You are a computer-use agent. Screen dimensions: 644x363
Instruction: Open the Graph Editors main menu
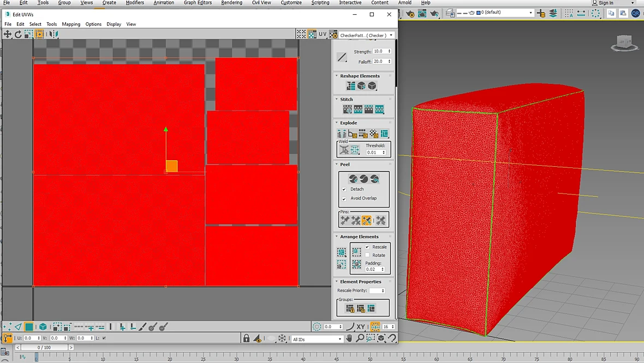(x=198, y=3)
